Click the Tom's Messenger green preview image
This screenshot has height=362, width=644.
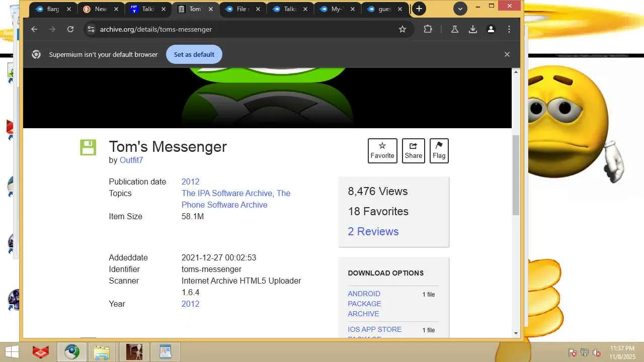[x=267, y=98]
